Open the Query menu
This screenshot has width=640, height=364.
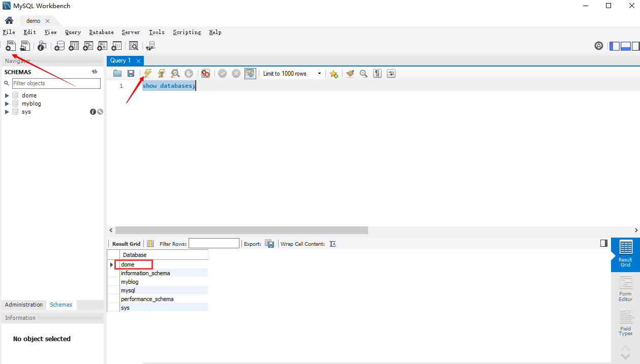coord(73,32)
